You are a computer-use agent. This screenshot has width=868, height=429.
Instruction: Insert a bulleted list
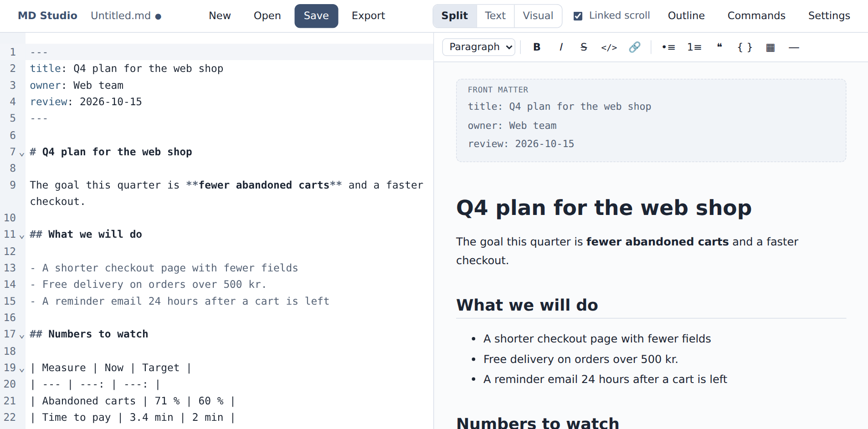pos(668,47)
